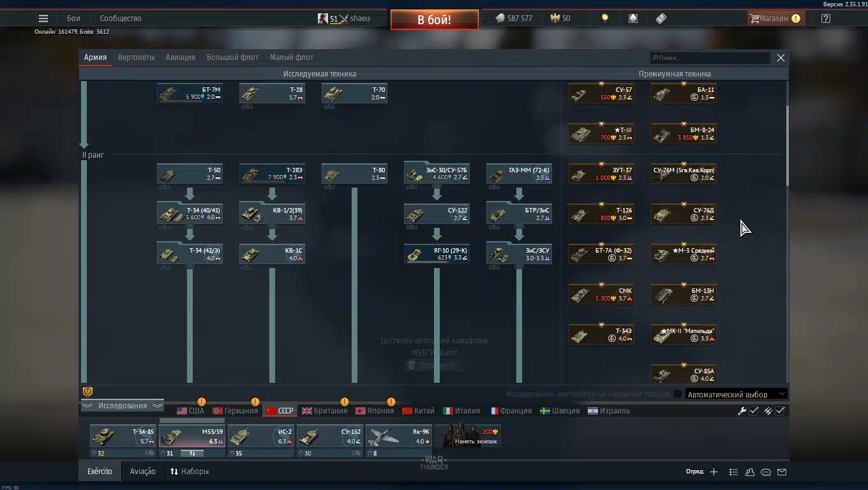Select the Германия nation
The width and height of the screenshot is (868, 490).
click(236, 411)
